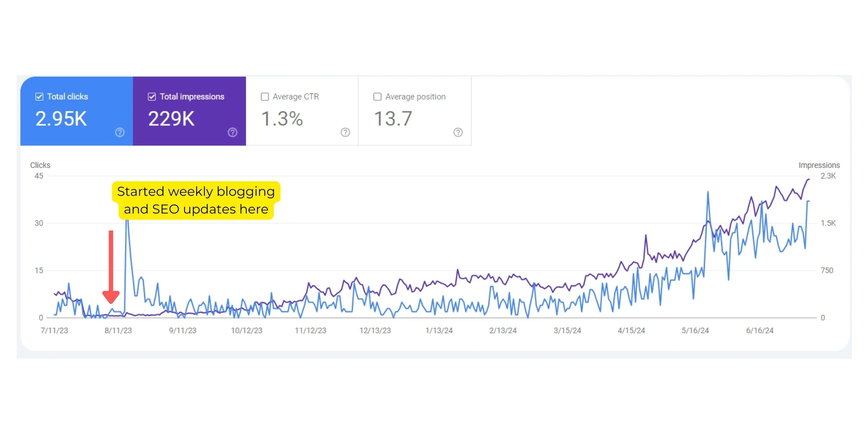Click the Average position help icon
The image size is (868, 434).
pos(458,132)
